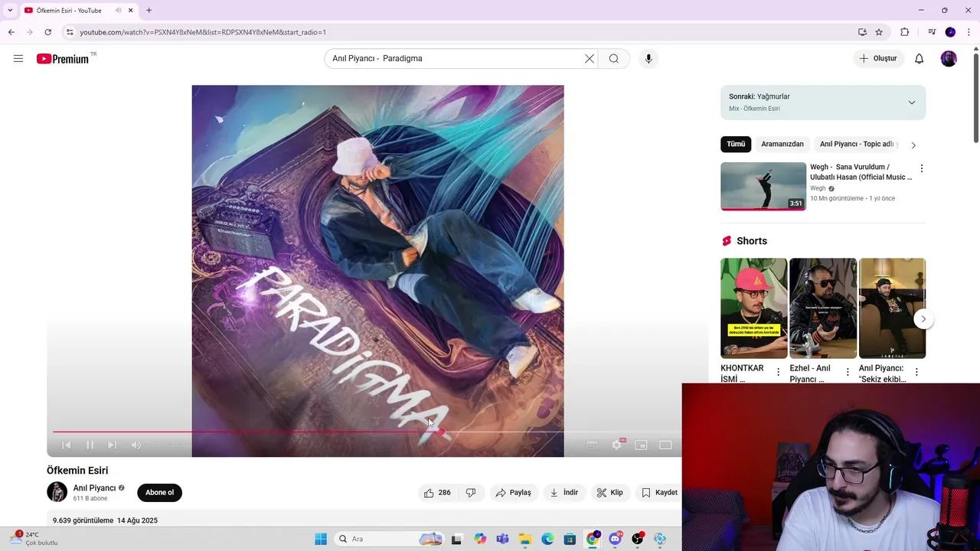Show more filter chips with right arrow
The width and height of the screenshot is (980, 551).
tap(913, 145)
